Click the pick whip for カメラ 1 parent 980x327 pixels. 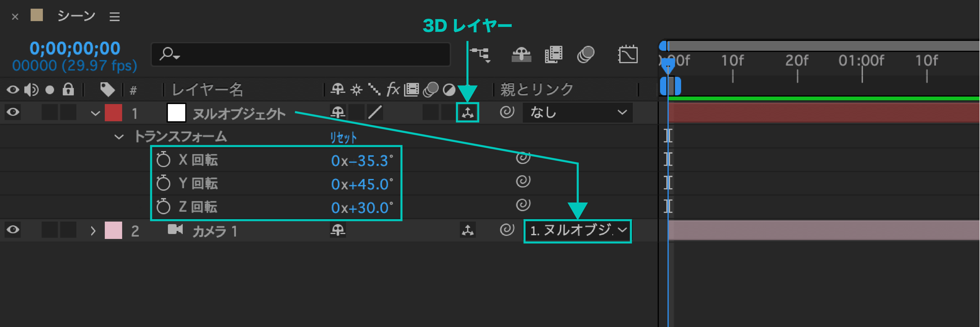point(507,230)
